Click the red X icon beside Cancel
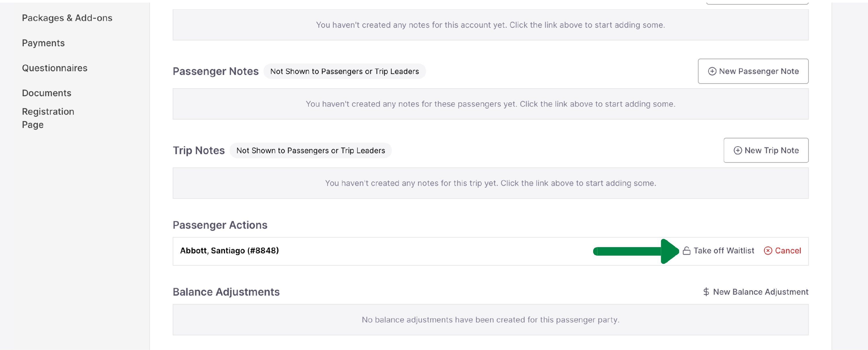 pos(768,251)
